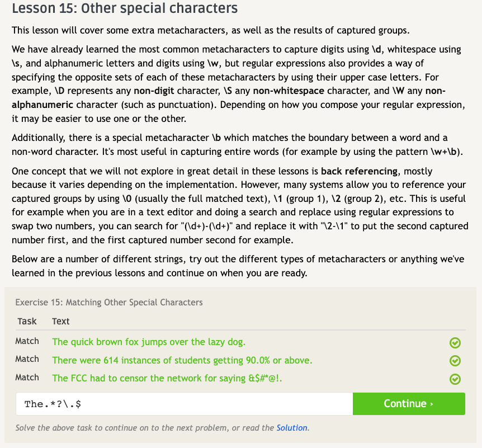Image resolution: width=482 pixels, height=448 pixels.
Task: Focus the regex pattern input field
Action: [185, 404]
